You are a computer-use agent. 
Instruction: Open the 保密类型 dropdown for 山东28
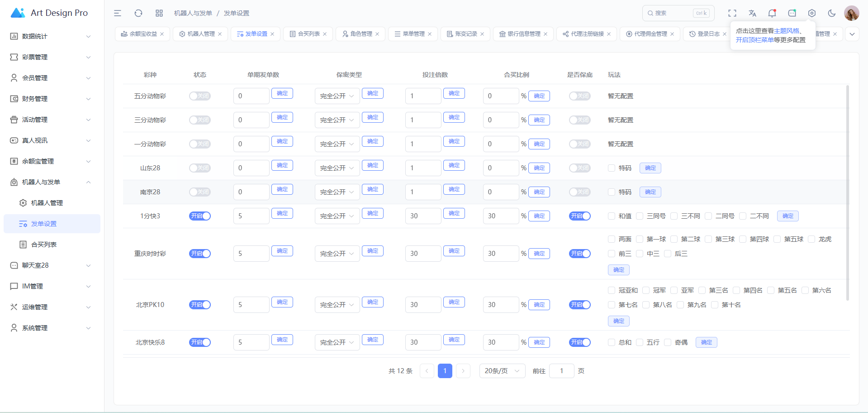[x=337, y=168]
